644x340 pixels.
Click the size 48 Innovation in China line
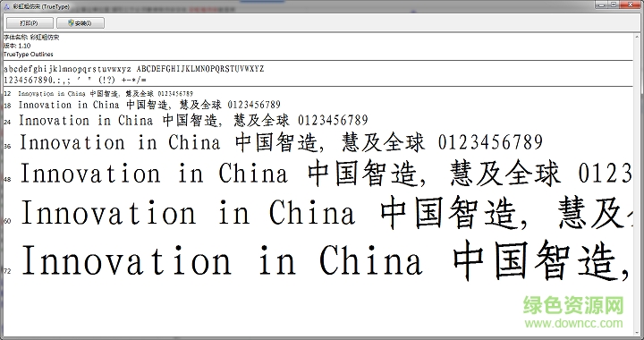pos(326,173)
